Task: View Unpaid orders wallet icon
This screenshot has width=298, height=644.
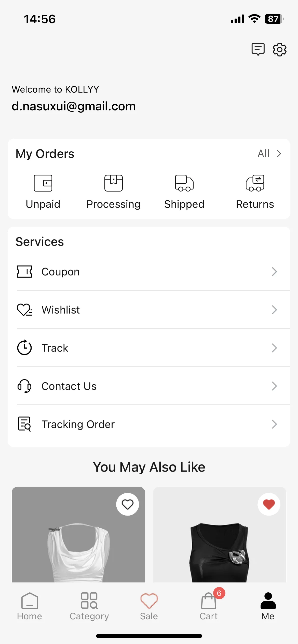Action: coord(43,183)
